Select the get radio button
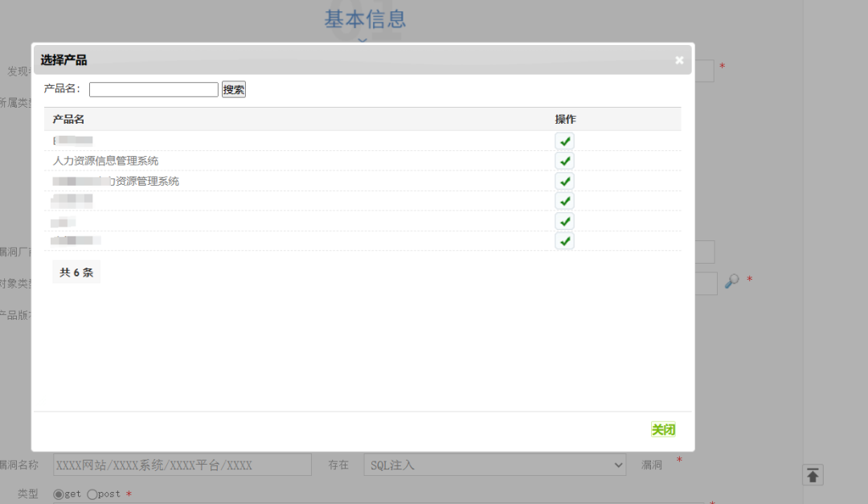 pos(58,494)
